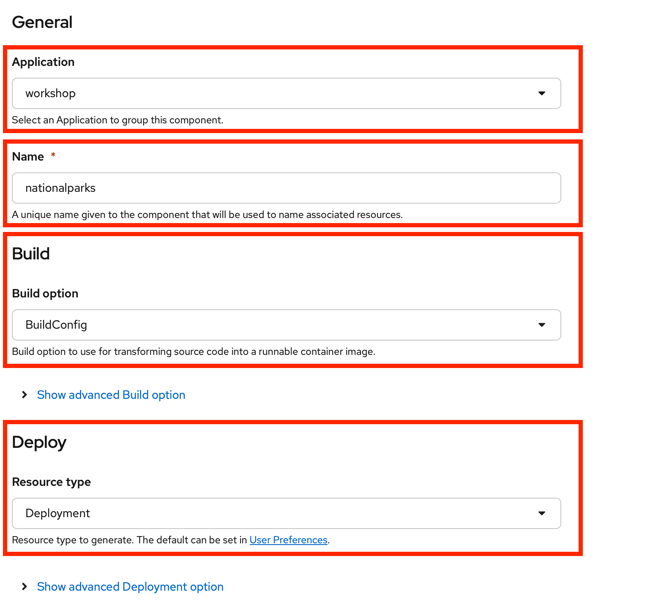This screenshot has height=616, width=672.
Task: Open the User Preferences link
Action: point(289,540)
